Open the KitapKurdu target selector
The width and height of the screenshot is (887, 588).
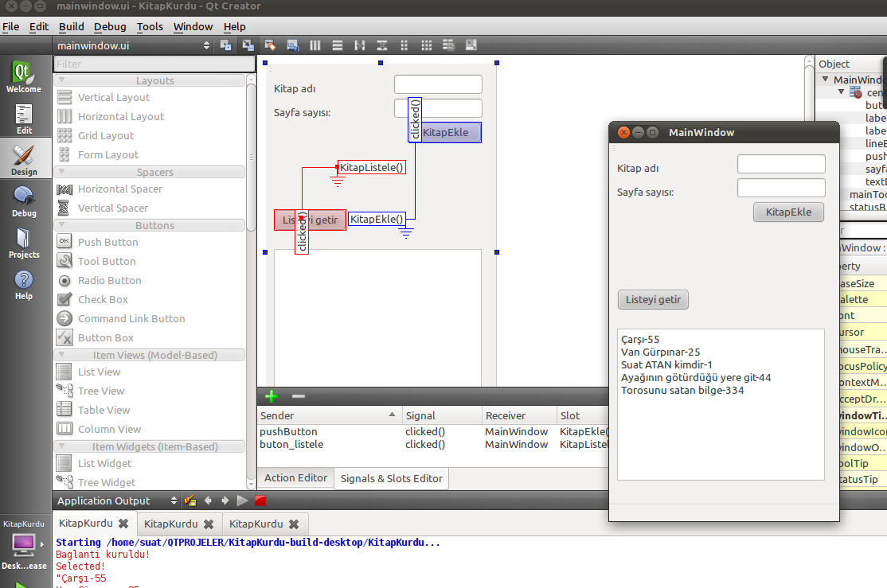[25, 544]
